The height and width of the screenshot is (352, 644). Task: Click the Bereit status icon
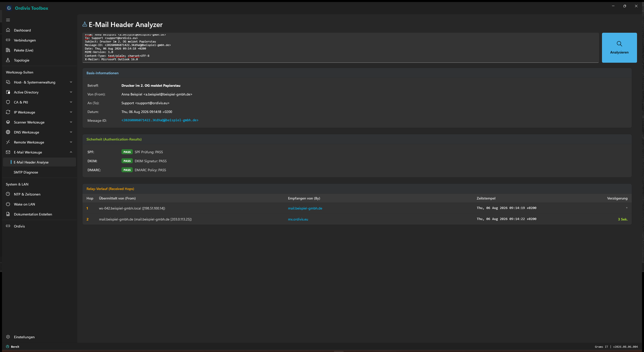(x=8, y=346)
